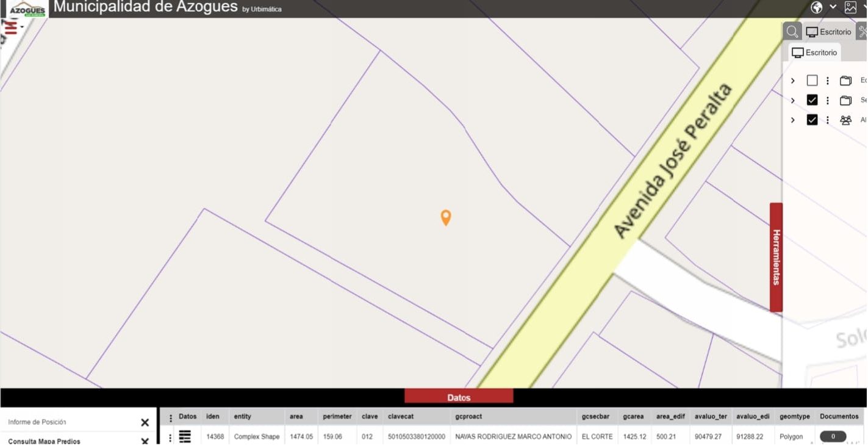Open the dropdown arrow beside the globe icon
This screenshot has height=448, width=868.
(x=833, y=7)
